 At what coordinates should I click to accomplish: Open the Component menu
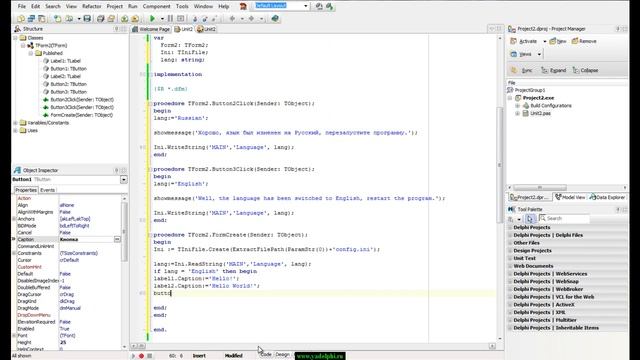pos(156,6)
